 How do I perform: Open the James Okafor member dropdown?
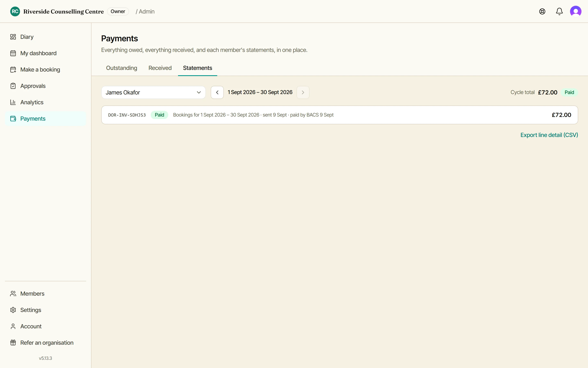coord(153,92)
